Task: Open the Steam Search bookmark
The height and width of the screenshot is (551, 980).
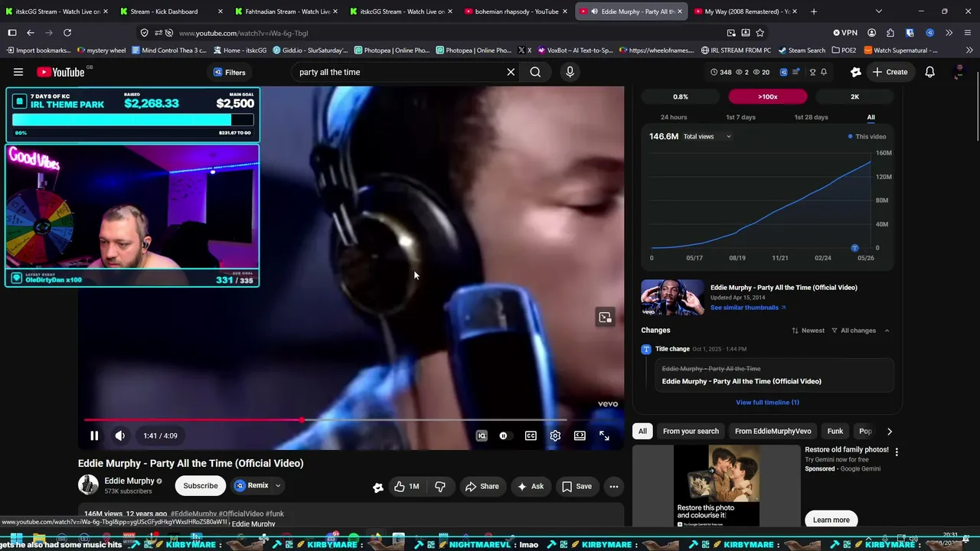Action: pyautogui.click(x=801, y=51)
